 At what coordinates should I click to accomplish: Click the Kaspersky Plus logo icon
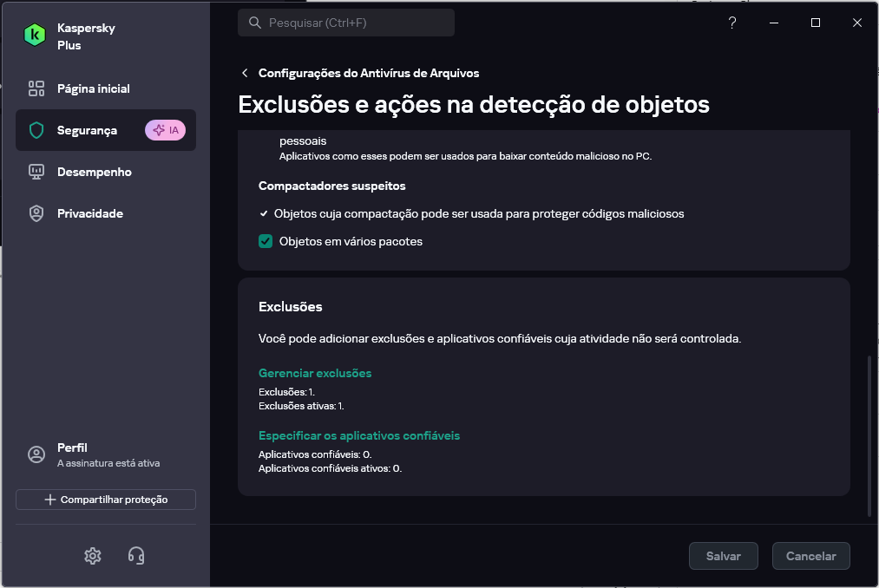pyautogui.click(x=36, y=36)
